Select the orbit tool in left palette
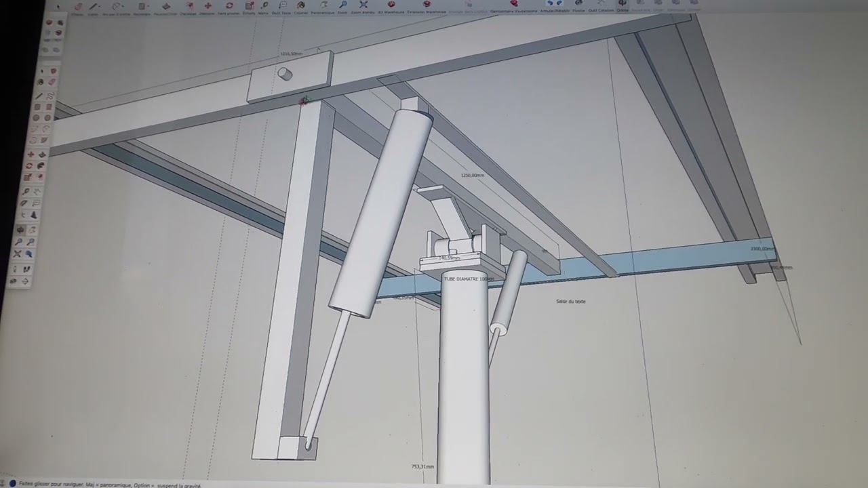 (x=21, y=229)
